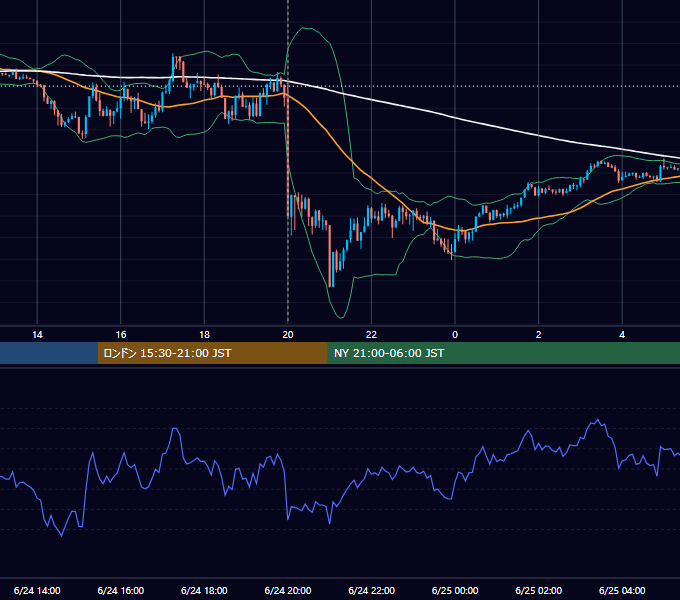Click the 6/24 18:00 time label

coord(204,590)
